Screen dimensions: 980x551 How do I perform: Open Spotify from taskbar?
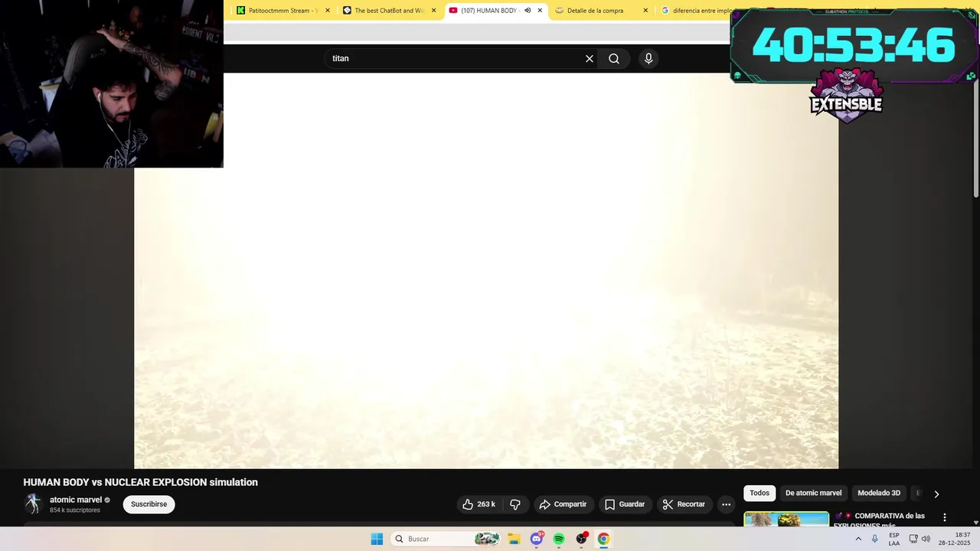pyautogui.click(x=559, y=539)
